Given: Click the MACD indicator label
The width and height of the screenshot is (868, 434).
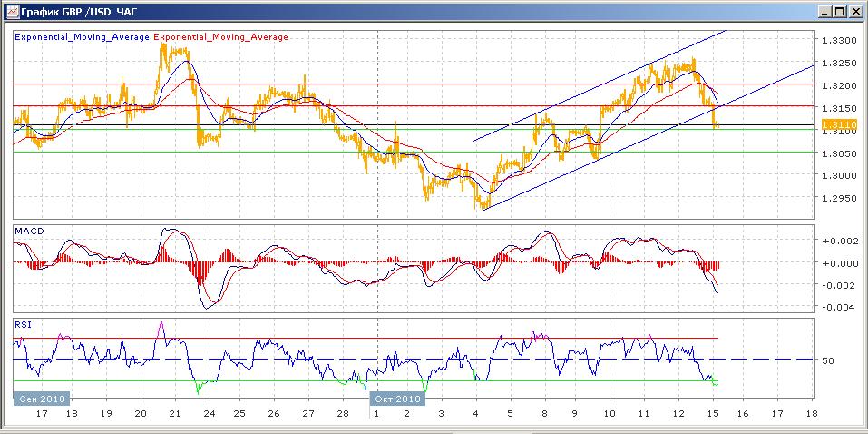Looking at the screenshot, I should pyautogui.click(x=29, y=232).
